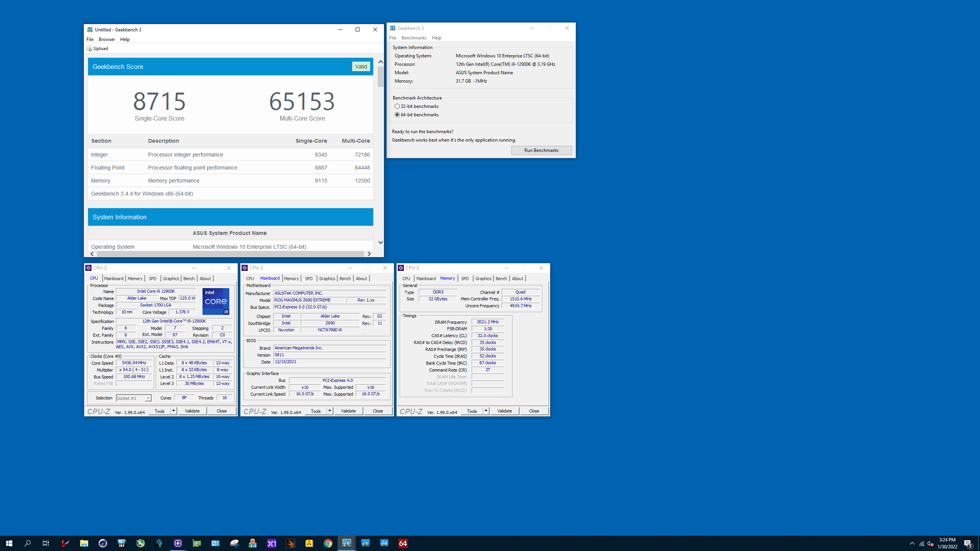Click the Multi-Core Score 65153
Screen dimensions: 980x551
[302, 101]
